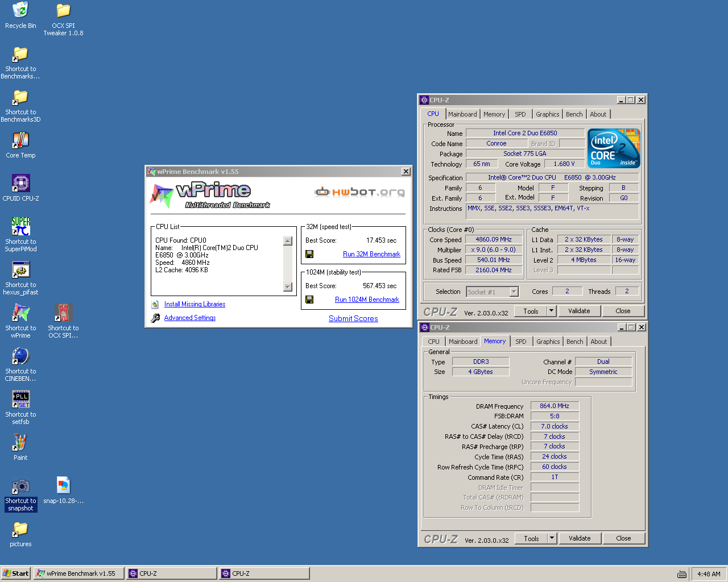Click Submit Scores link in wPrime
The width and height of the screenshot is (728, 582).
[353, 318]
